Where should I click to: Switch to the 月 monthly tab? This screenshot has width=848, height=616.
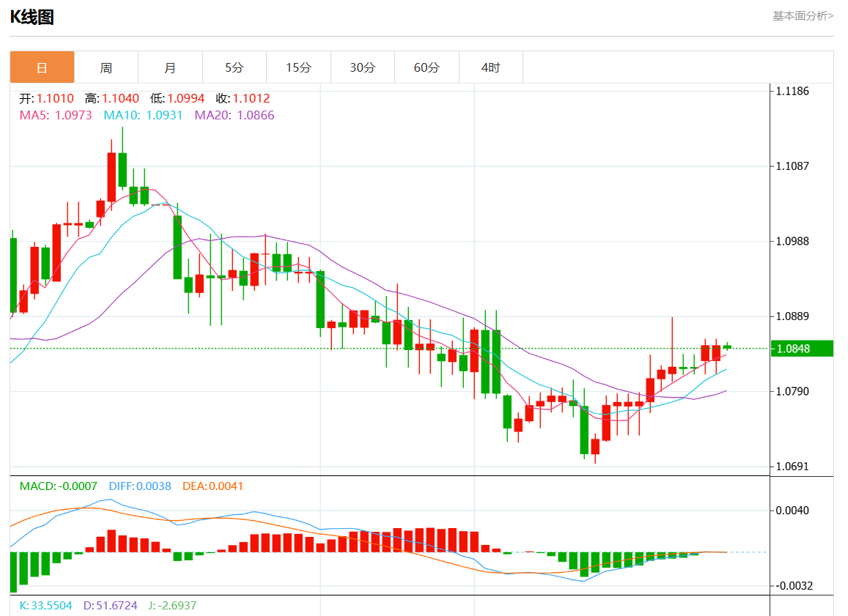[x=170, y=67]
